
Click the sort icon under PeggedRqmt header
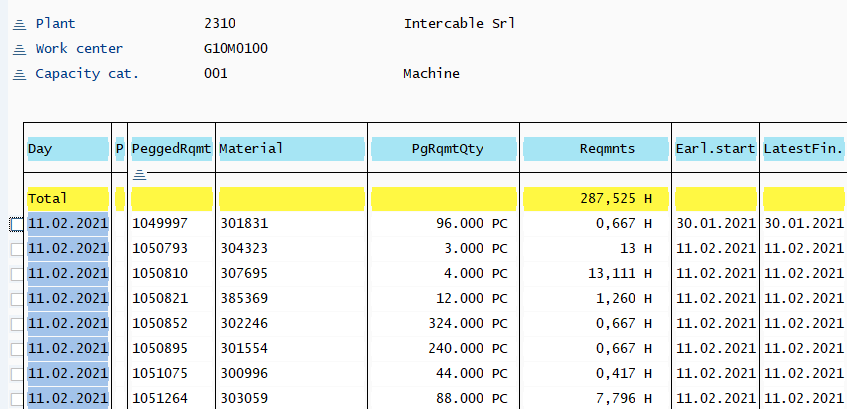pyautogui.click(x=140, y=174)
